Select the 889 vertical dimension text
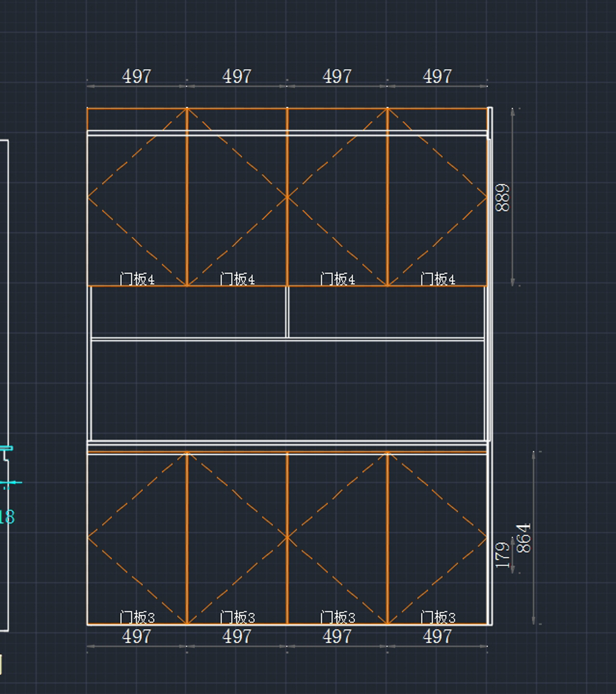Image resolution: width=616 pixels, height=694 pixels. pos(503,198)
